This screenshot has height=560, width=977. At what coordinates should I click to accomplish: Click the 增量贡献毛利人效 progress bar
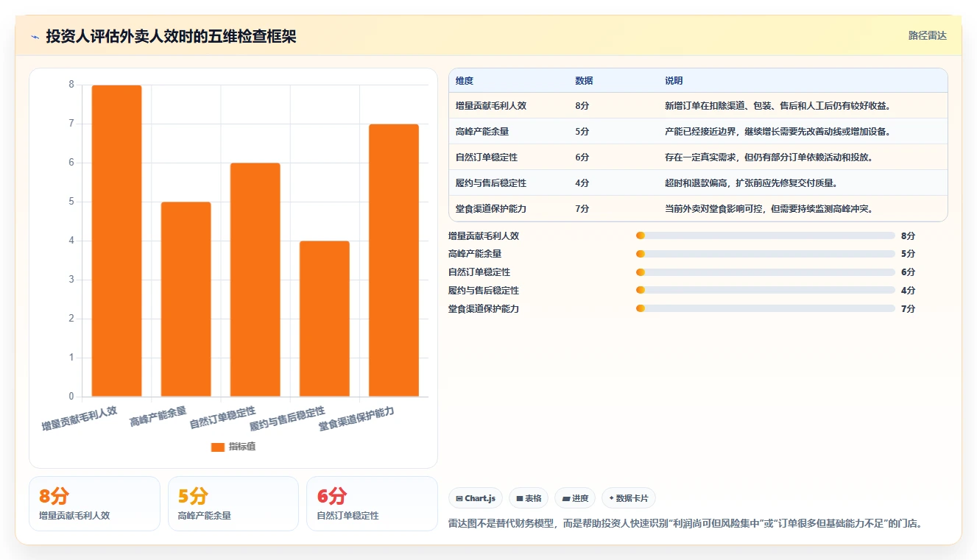(766, 235)
